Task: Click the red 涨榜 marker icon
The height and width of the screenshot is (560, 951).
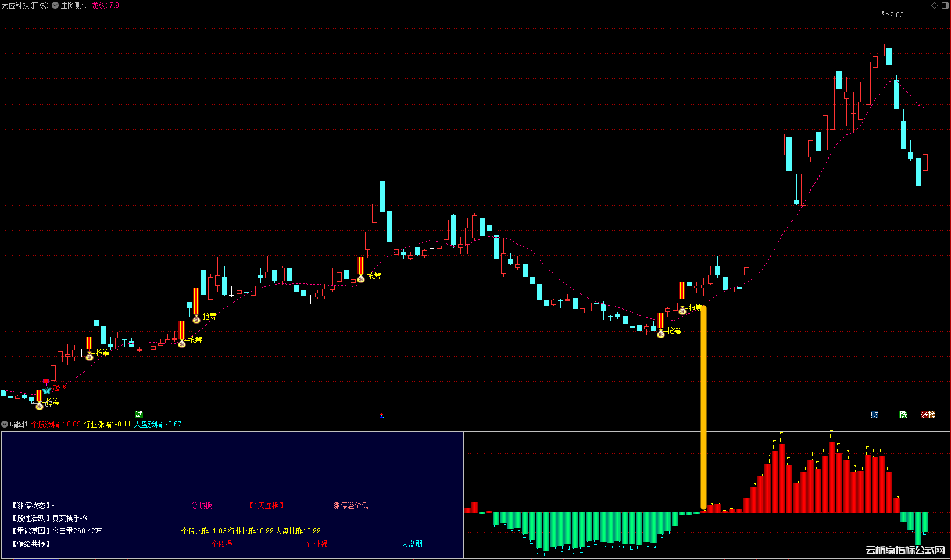Action: pos(928,414)
